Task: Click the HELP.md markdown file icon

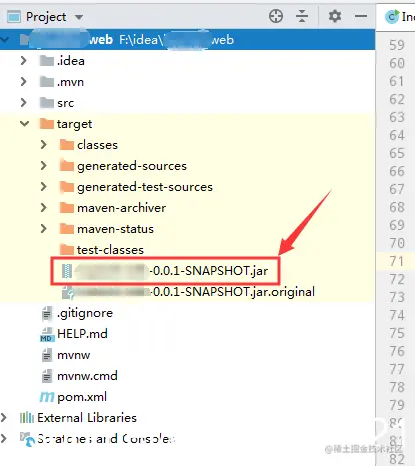Action: point(47,334)
